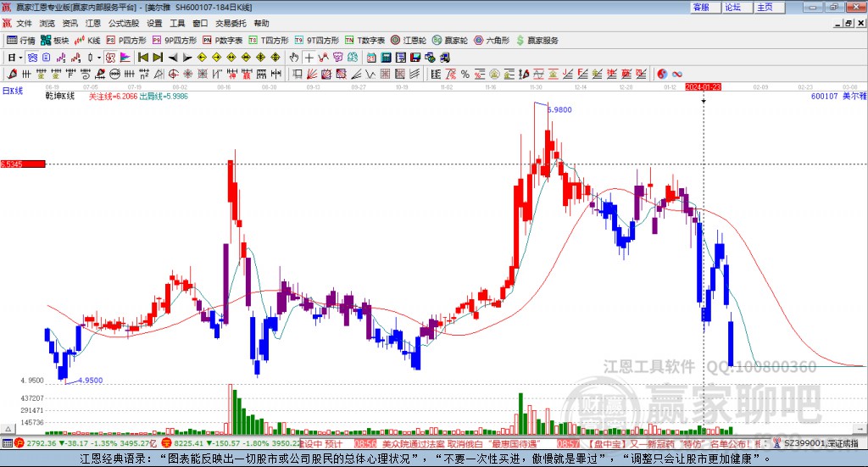Select the 金 circle golden ratio tool

pyautogui.click(x=494, y=74)
